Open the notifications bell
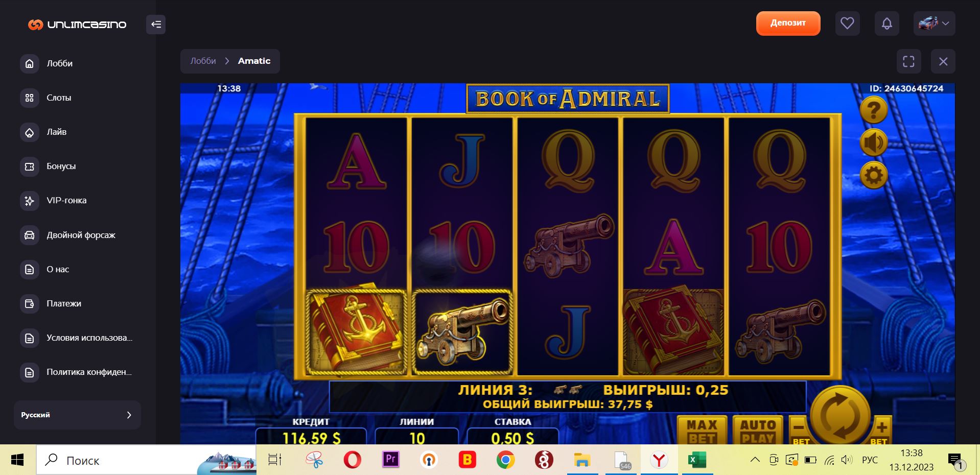Image resolution: width=980 pixels, height=475 pixels. (887, 23)
